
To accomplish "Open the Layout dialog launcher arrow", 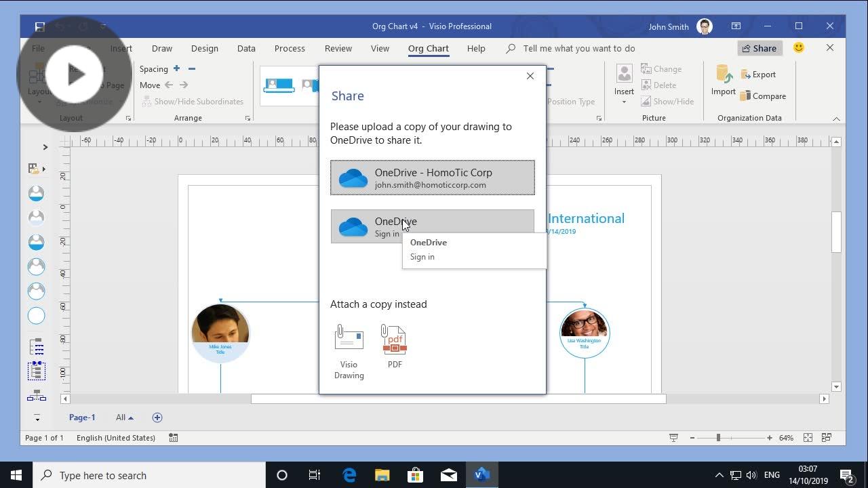I will [x=128, y=118].
